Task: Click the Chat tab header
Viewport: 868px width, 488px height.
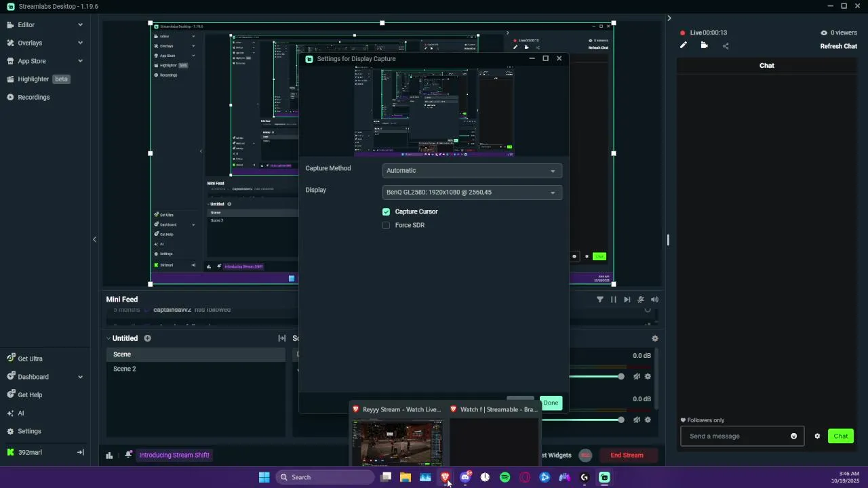Action: click(767, 66)
